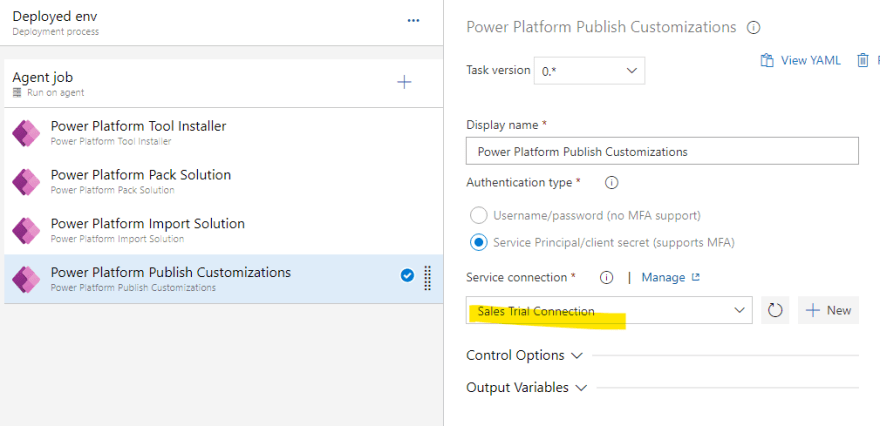
Task: Select Service Principal/client secret option
Action: [478, 242]
